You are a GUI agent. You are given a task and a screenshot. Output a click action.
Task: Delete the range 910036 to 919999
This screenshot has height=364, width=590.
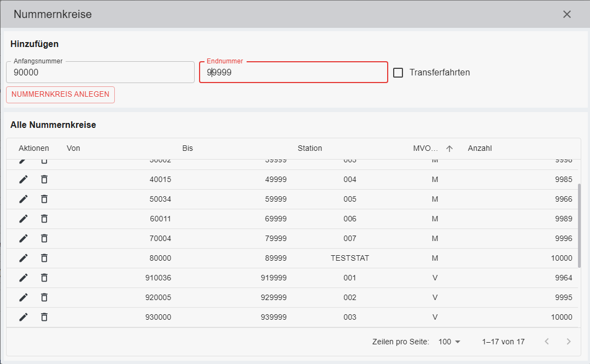[44, 278]
